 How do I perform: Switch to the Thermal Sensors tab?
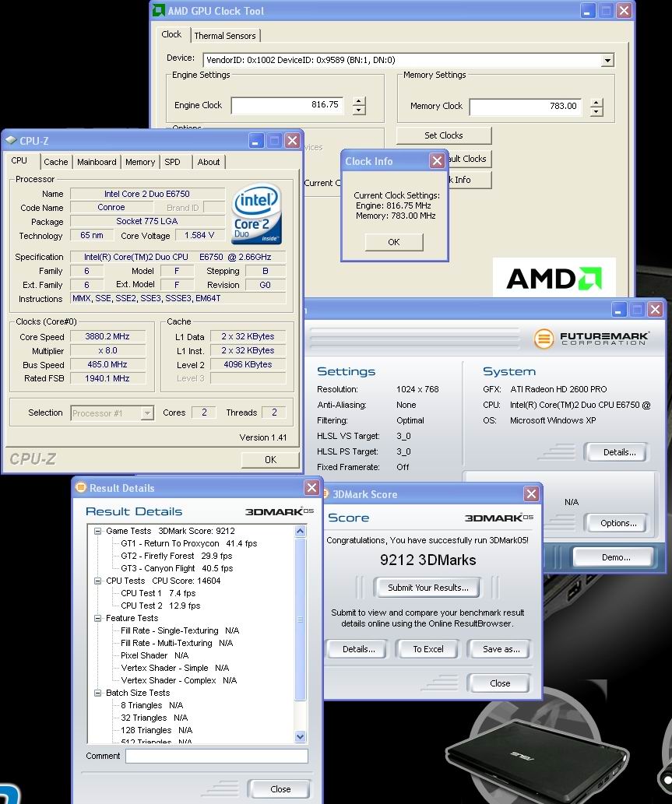[x=225, y=35]
